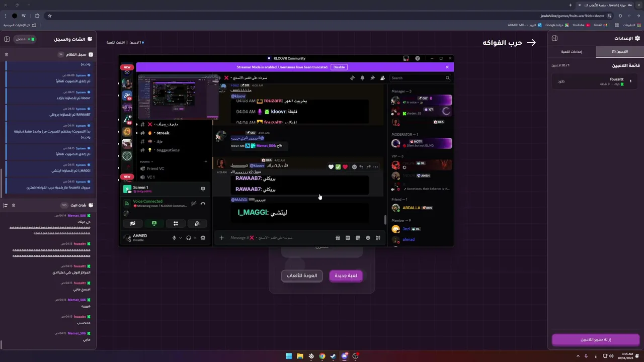The image size is (644, 362).
Task: Open GIF picker in message bar
Action: click(x=348, y=238)
